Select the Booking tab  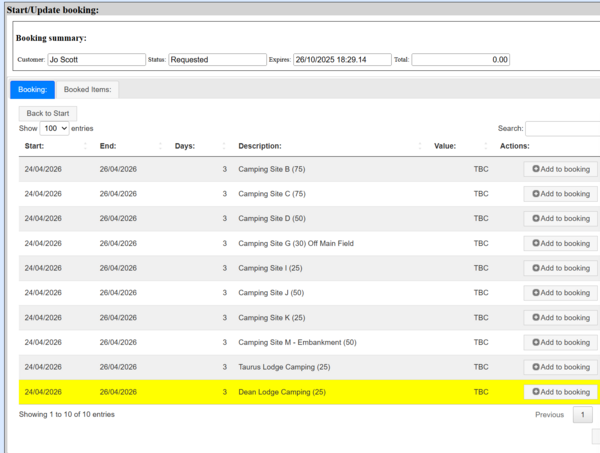[32, 89]
